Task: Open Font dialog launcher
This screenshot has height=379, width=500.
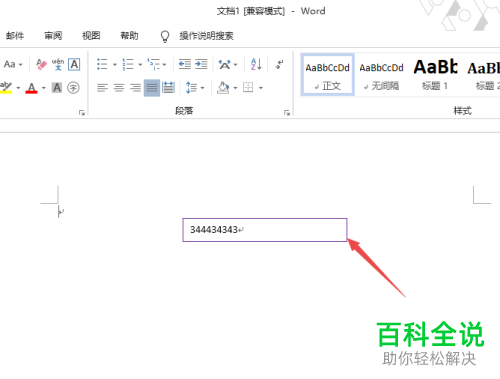Action: pyautogui.click(x=82, y=113)
